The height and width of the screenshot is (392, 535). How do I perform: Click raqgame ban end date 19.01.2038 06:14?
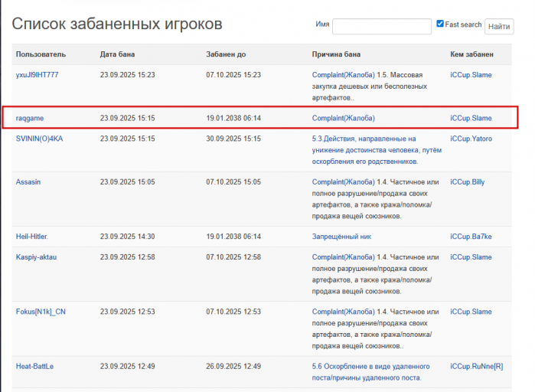[x=233, y=118]
